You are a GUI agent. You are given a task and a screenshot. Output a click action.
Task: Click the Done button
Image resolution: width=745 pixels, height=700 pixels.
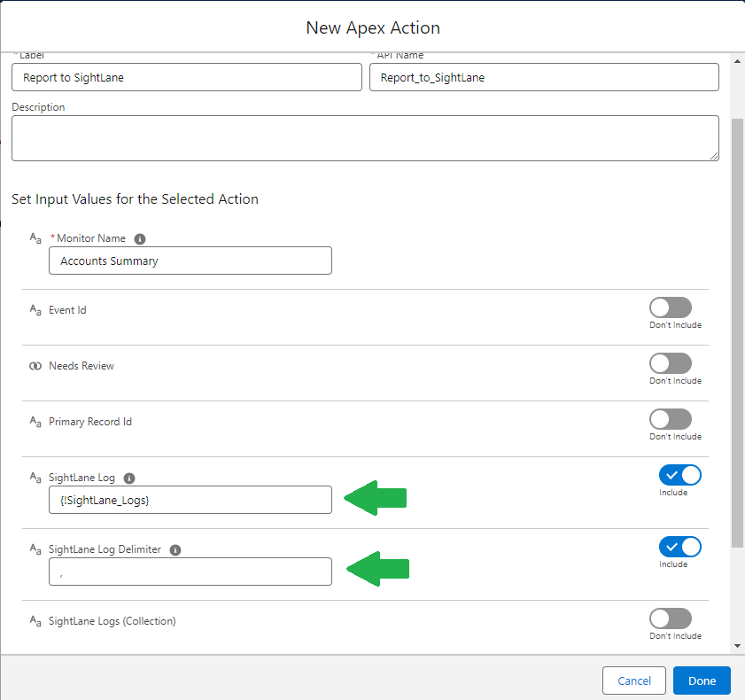[702, 681]
